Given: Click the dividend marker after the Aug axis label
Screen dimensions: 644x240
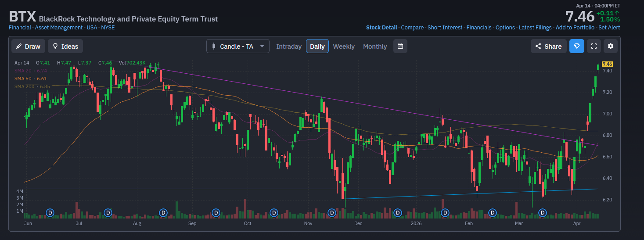Looking at the screenshot, I should [x=163, y=213].
